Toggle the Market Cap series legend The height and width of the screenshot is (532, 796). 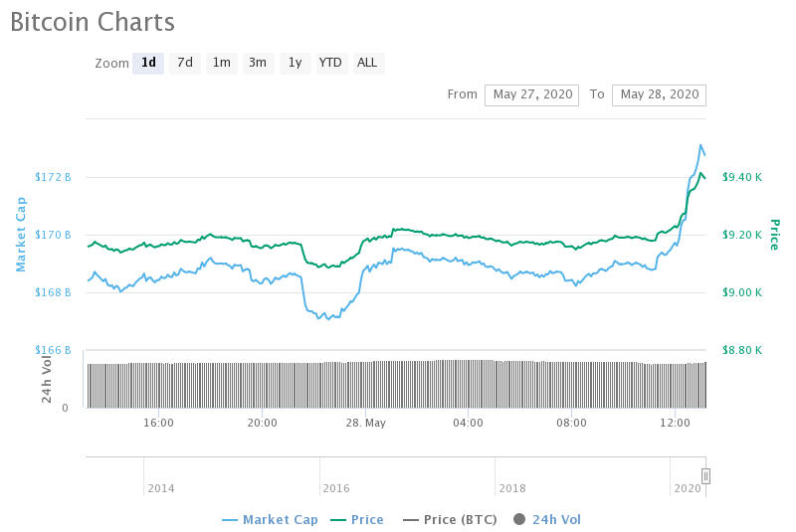tap(270, 520)
